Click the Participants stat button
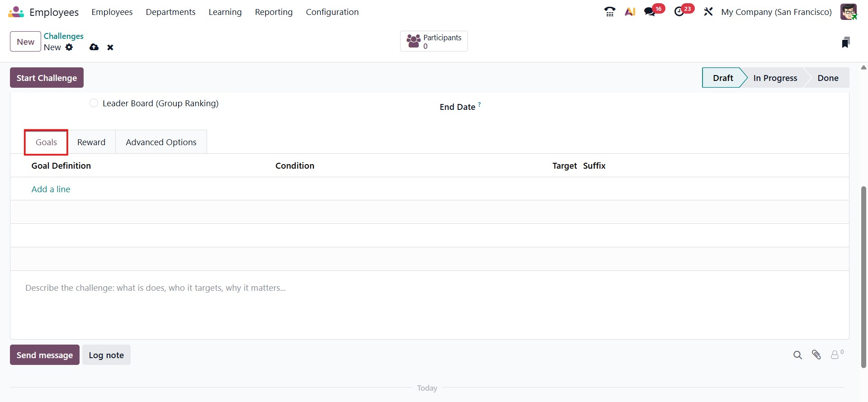 tap(434, 41)
